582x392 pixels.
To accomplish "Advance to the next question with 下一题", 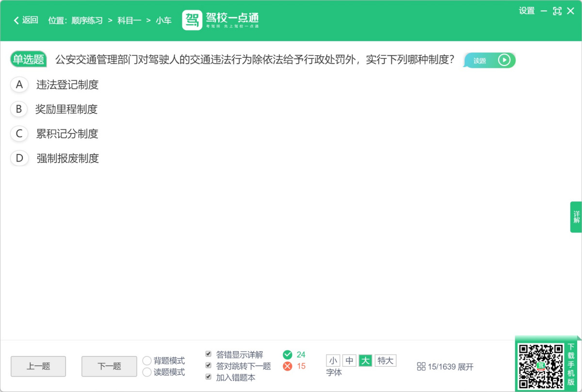I will point(109,367).
